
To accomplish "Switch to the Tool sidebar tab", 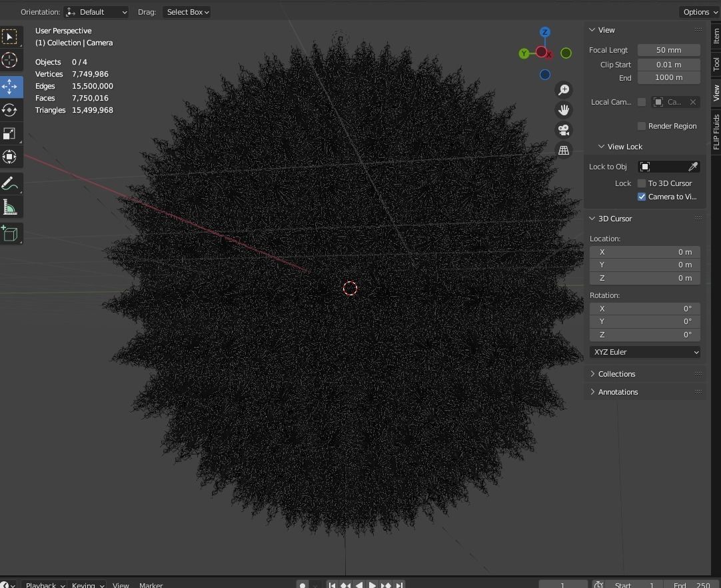I will tap(716, 64).
